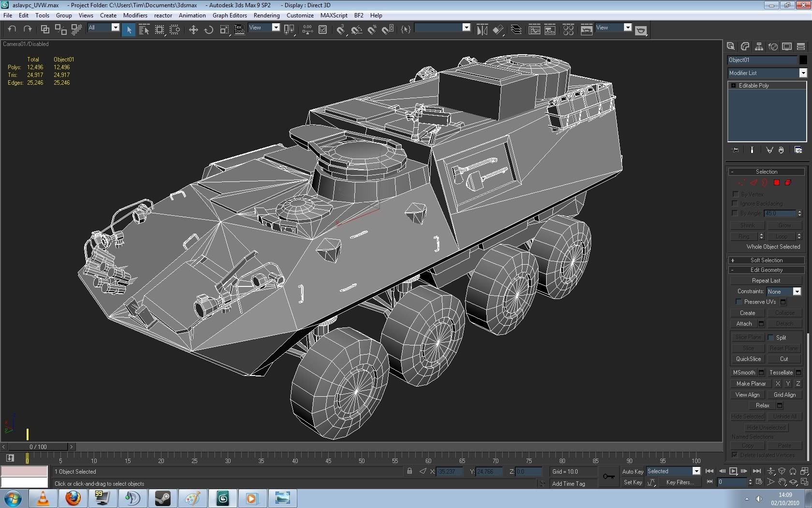Toggle Delete Isolated Vertices checkbox

pyautogui.click(x=735, y=455)
